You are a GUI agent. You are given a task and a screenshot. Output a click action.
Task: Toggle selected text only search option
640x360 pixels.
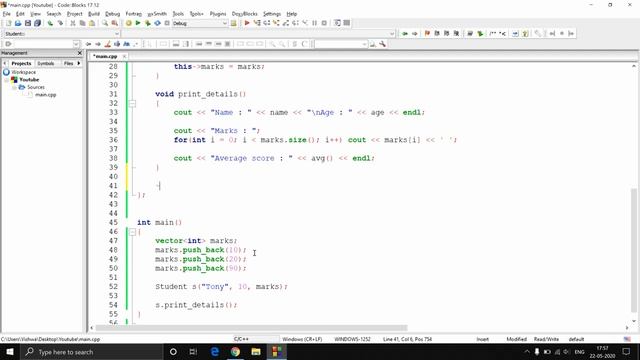(117, 44)
